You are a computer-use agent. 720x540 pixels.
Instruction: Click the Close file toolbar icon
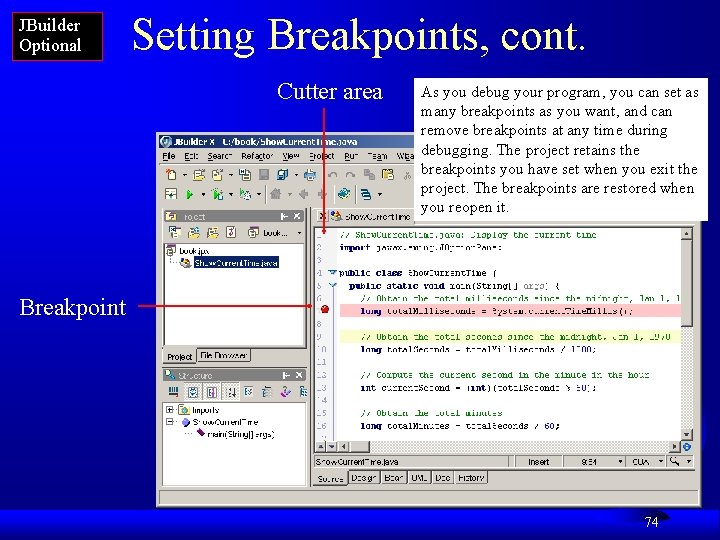pyautogui.click(x=245, y=174)
